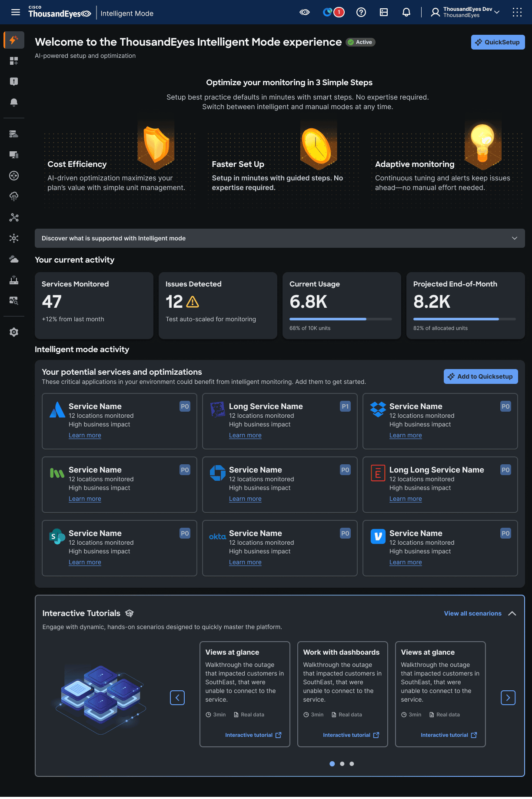Click the ThousandEyes logo
The width and height of the screenshot is (532, 799).
point(60,12)
